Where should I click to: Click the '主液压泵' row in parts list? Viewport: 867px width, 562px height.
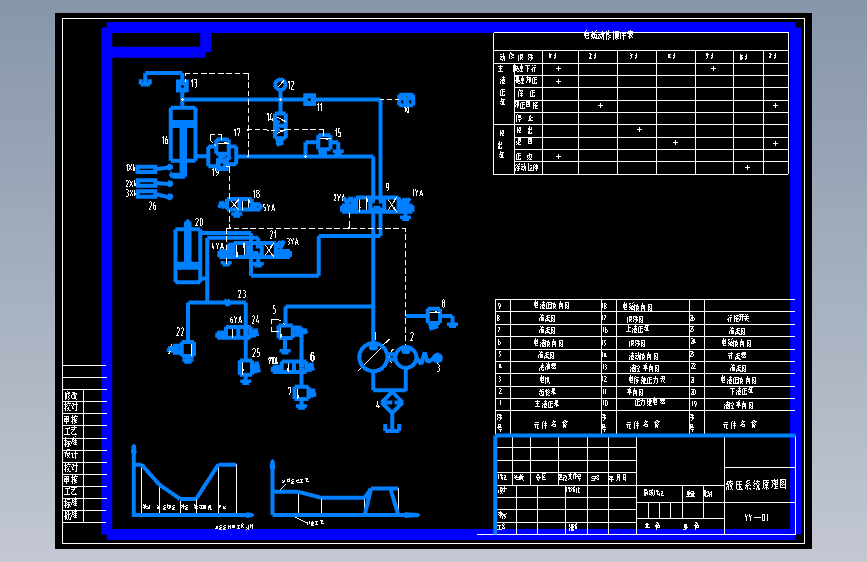point(548,404)
